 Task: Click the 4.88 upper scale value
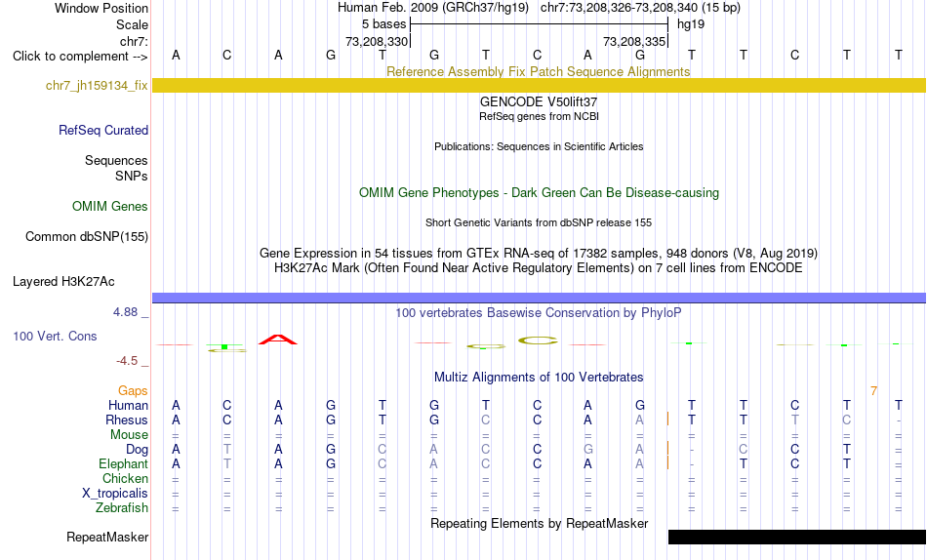coord(125,311)
